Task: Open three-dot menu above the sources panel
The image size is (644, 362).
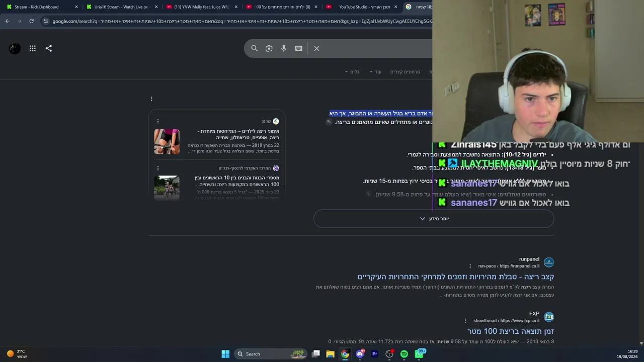Action: click(151, 99)
